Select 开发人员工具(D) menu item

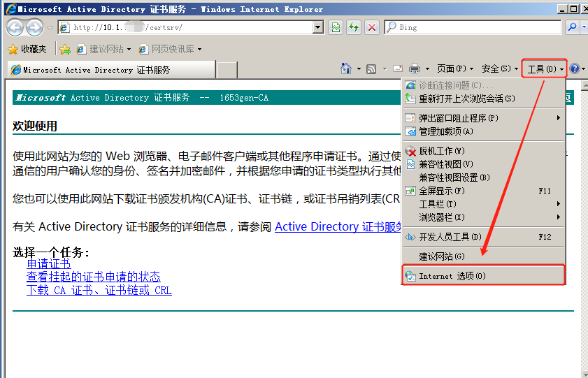click(483, 237)
